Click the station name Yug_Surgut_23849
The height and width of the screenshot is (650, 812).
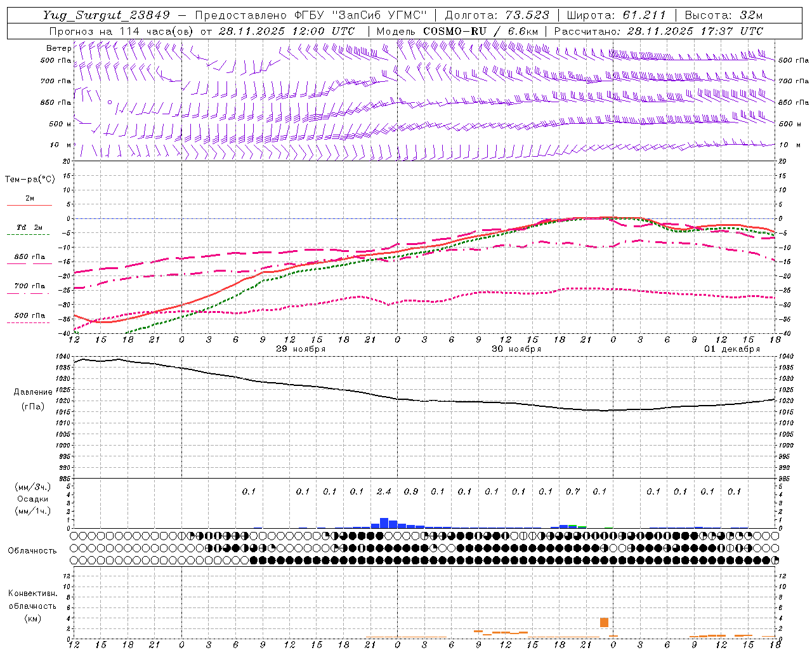coord(107,15)
